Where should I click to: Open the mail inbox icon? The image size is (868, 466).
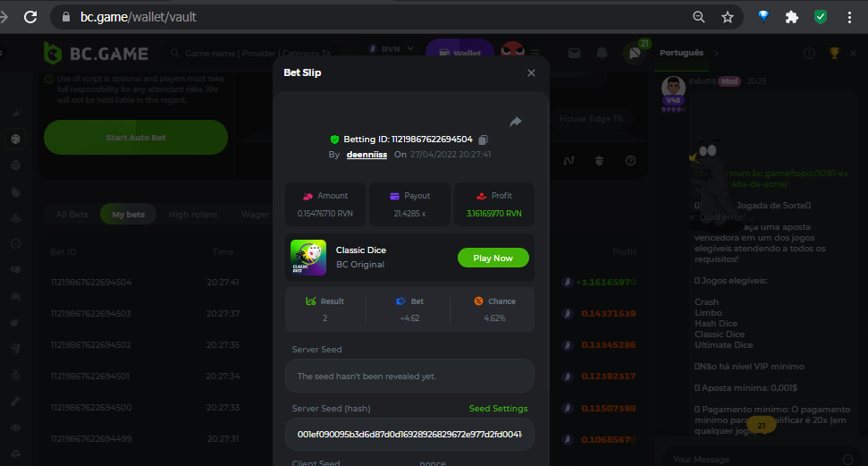[x=574, y=54]
